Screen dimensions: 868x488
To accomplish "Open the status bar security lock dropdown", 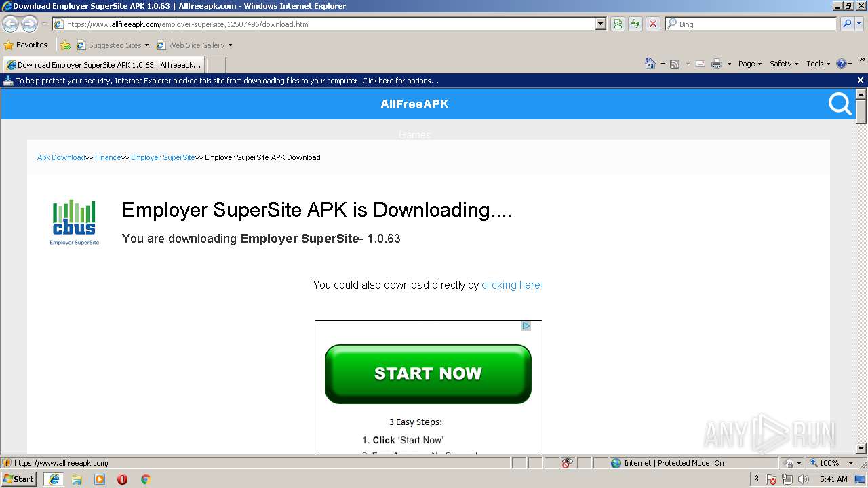I will click(x=792, y=463).
